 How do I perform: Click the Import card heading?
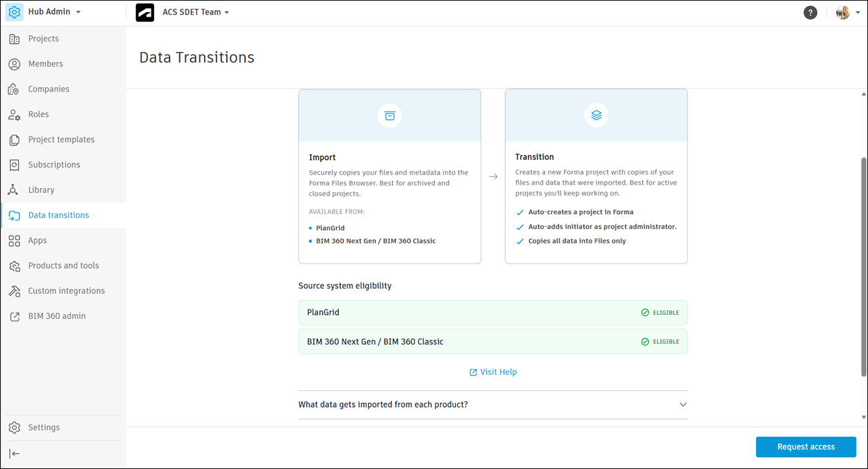(322, 157)
